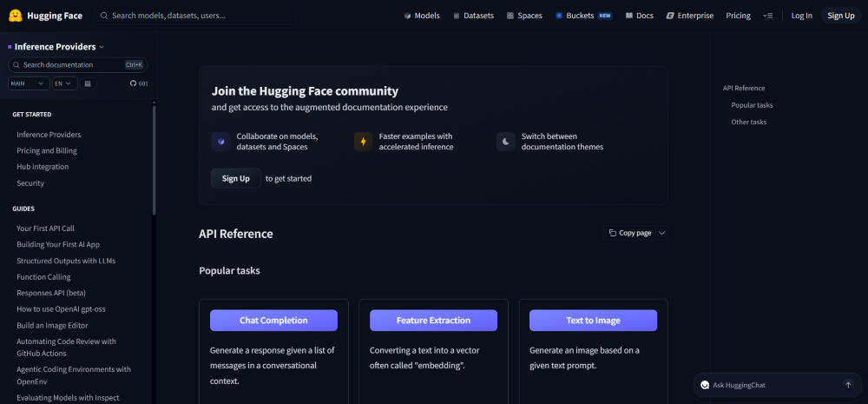The width and height of the screenshot is (868, 404).
Task: Open Structured Outputs with LLMs guide
Action: [x=66, y=261]
